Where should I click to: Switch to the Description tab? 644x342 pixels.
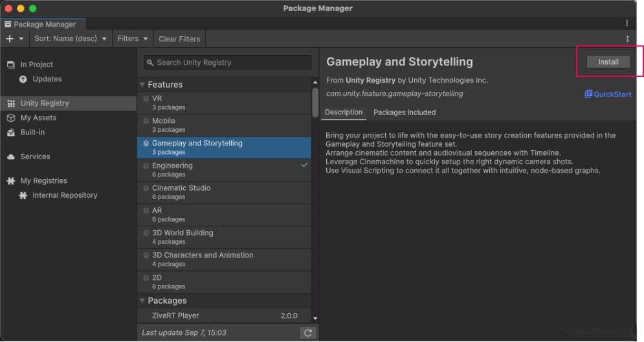[344, 112]
